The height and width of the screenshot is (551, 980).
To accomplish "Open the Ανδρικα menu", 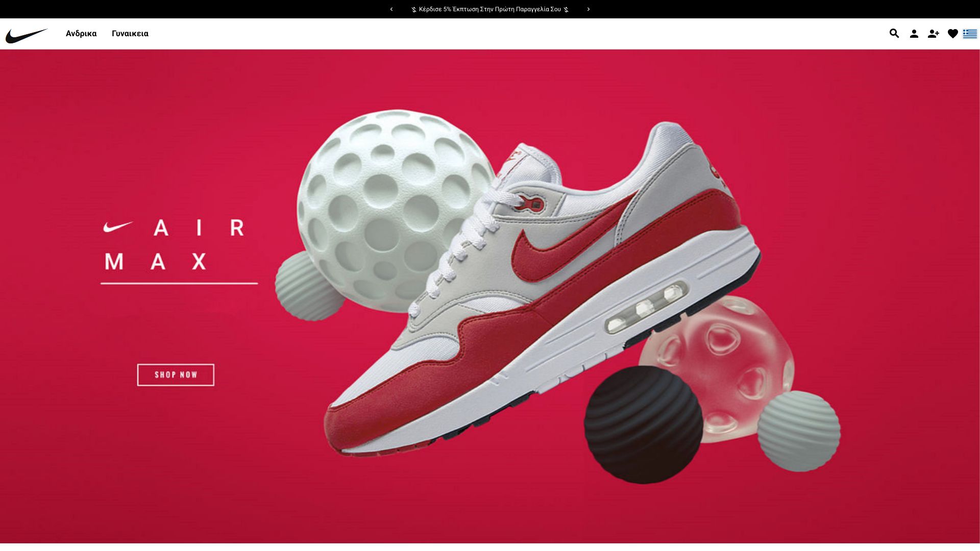I will click(81, 34).
